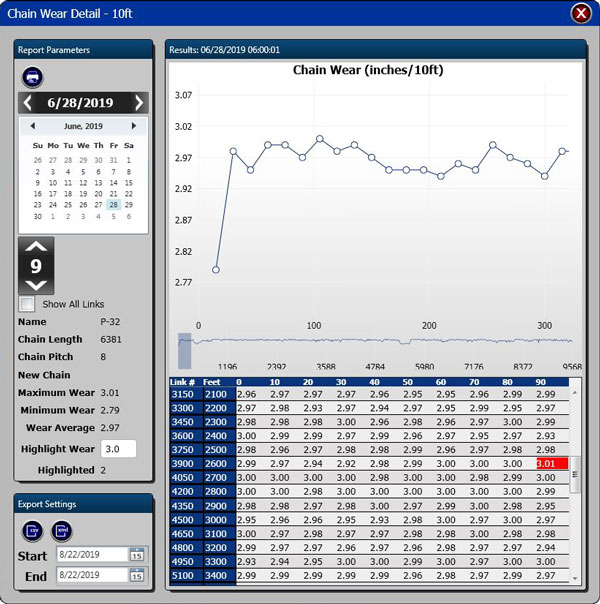Screen dimensions: 600x604
Task: Show previous month in calendar
Action: [33, 126]
